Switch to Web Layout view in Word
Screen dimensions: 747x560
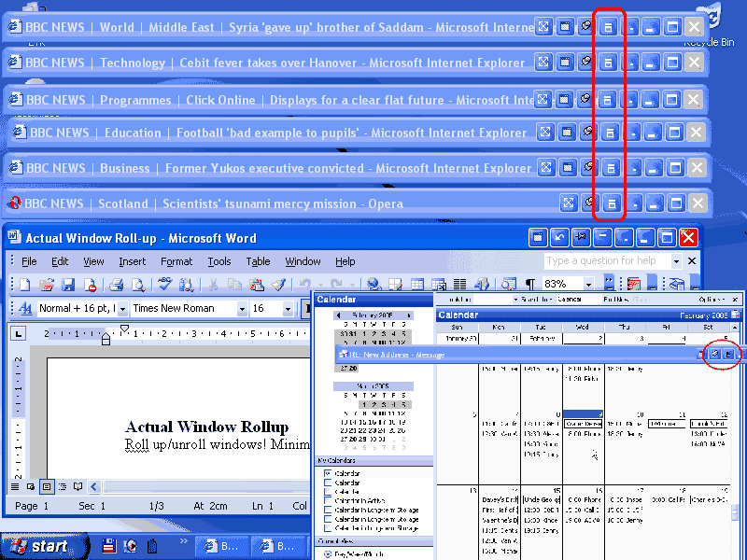(31, 486)
